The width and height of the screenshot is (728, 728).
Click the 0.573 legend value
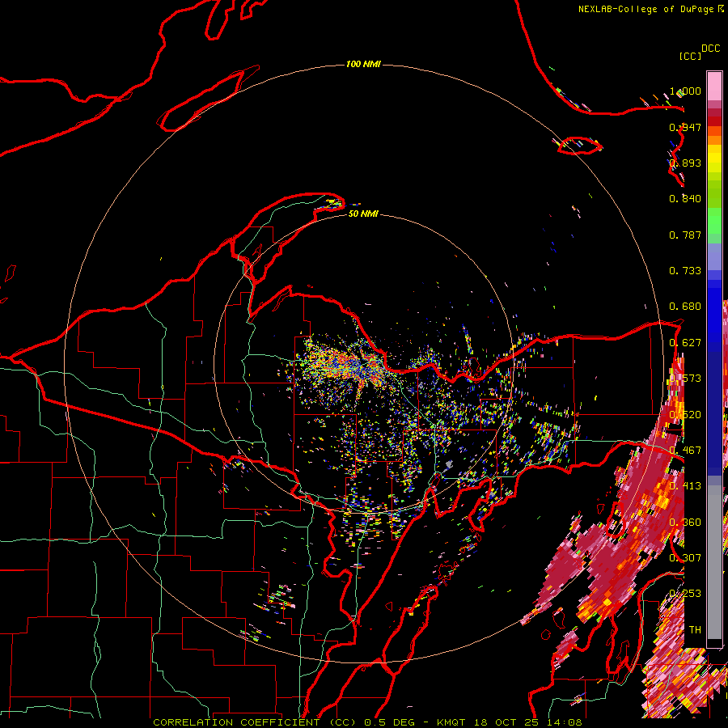(685, 379)
